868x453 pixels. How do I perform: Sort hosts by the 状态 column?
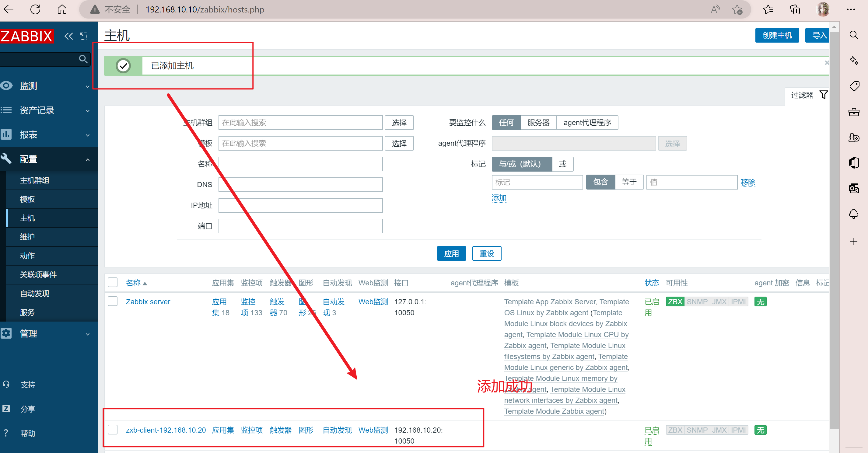(x=652, y=283)
